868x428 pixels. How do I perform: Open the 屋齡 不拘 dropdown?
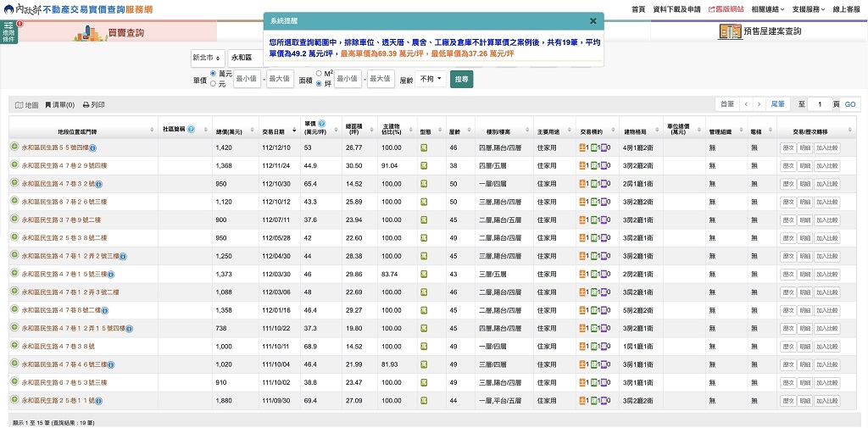coord(431,79)
